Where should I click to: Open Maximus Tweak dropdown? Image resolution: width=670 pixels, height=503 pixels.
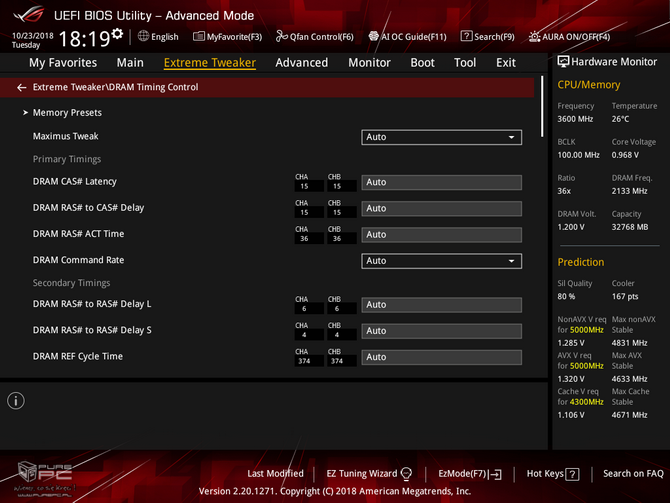pos(441,137)
